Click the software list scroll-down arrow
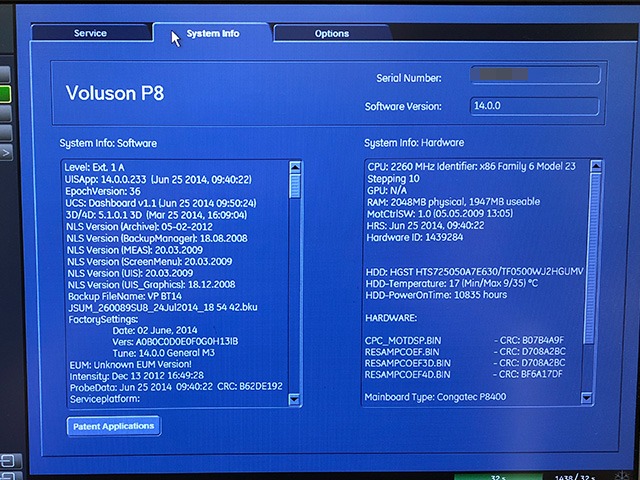Viewport: 640px width, 480px height. [294, 399]
